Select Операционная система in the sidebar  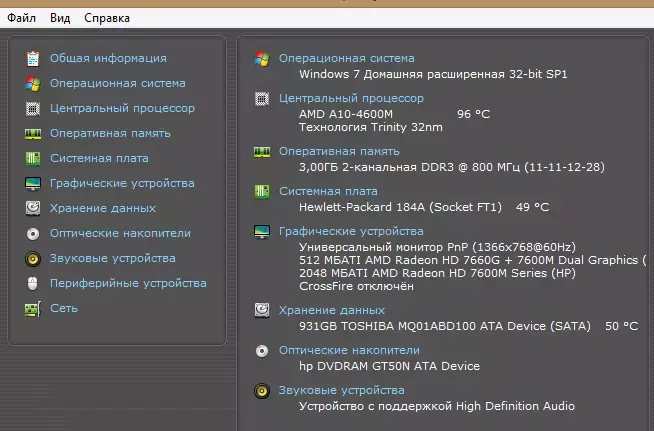[118, 83]
